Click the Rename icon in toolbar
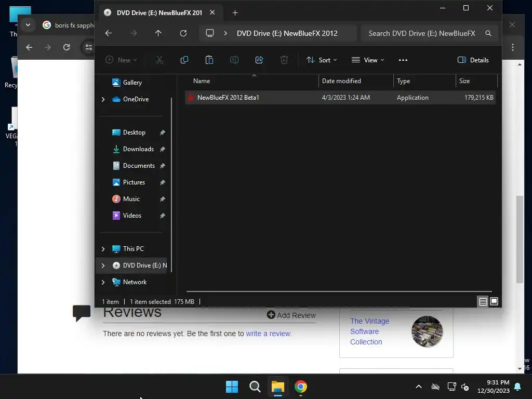 point(234,60)
